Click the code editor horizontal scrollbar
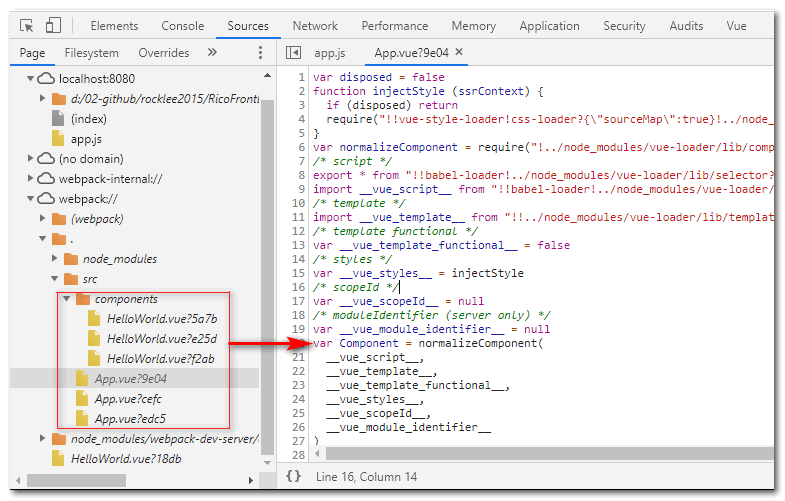This screenshot has width=785, height=501. (549, 453)
